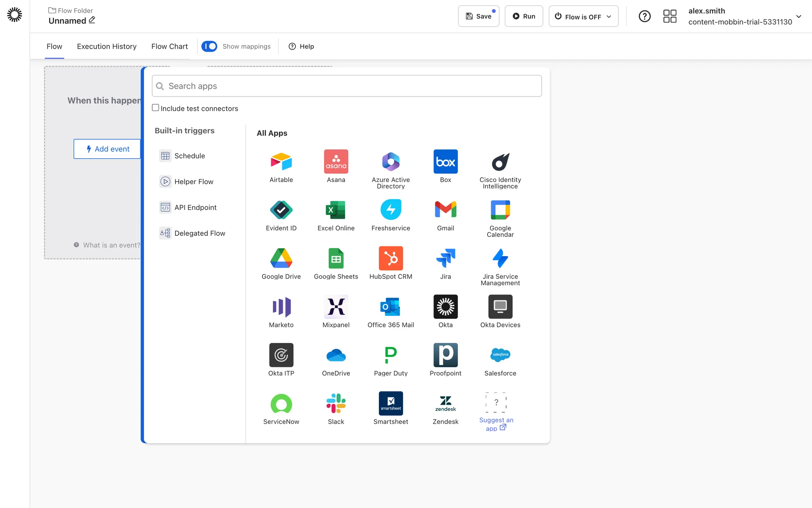Click the pencil icon to rename flow
Viewport: 812px width, 508px height.
[92, 20]
